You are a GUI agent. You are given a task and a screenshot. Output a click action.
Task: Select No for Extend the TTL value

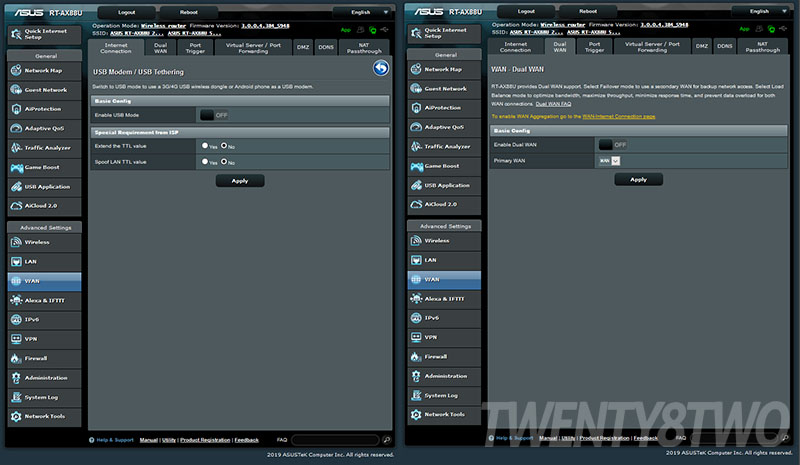[x=223, y=145]
